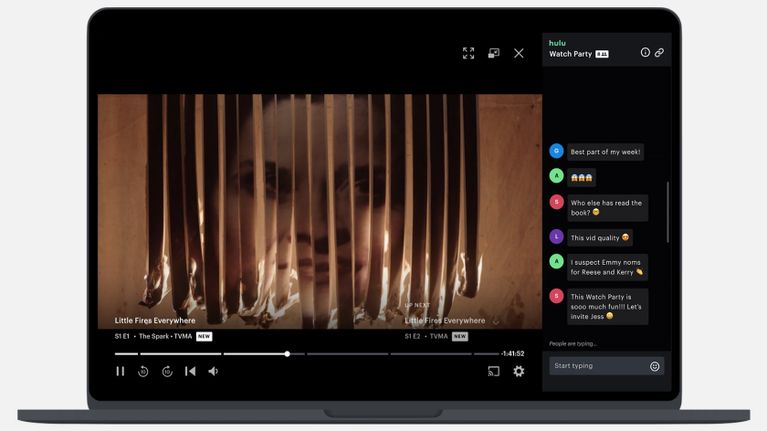
Task: Skip forward 10 seconds
Action: [x=167, y=371]
